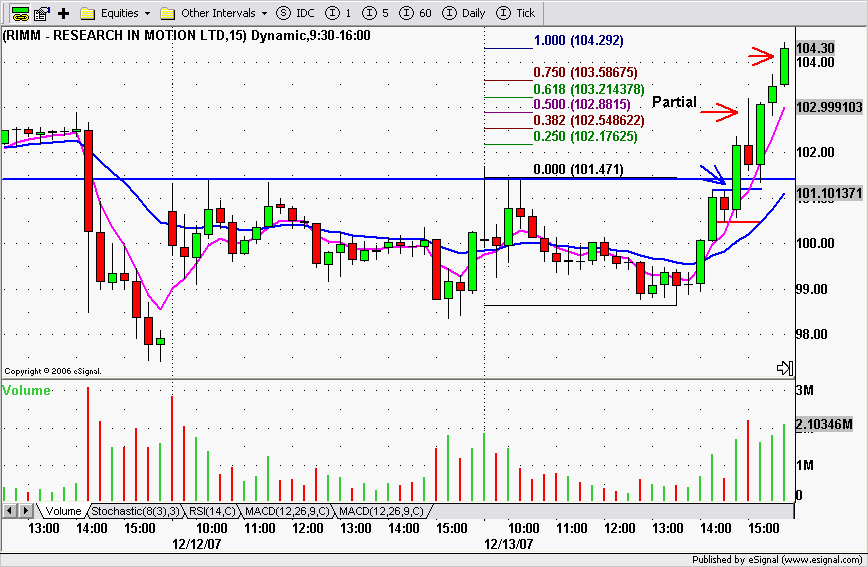The height and width of the screenshot is (567, 868).
Task: Select the IDC symbol button
Action: 295,13
